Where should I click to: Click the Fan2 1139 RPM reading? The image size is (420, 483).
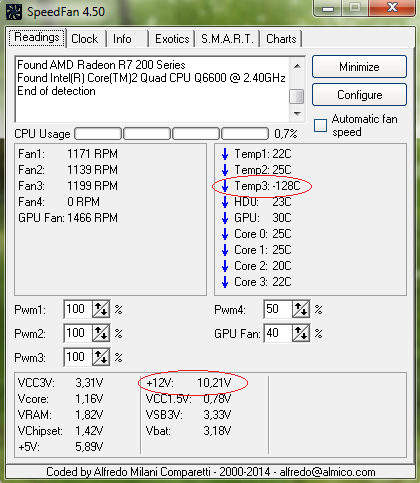pyautogui.click(x=68, y=170)
